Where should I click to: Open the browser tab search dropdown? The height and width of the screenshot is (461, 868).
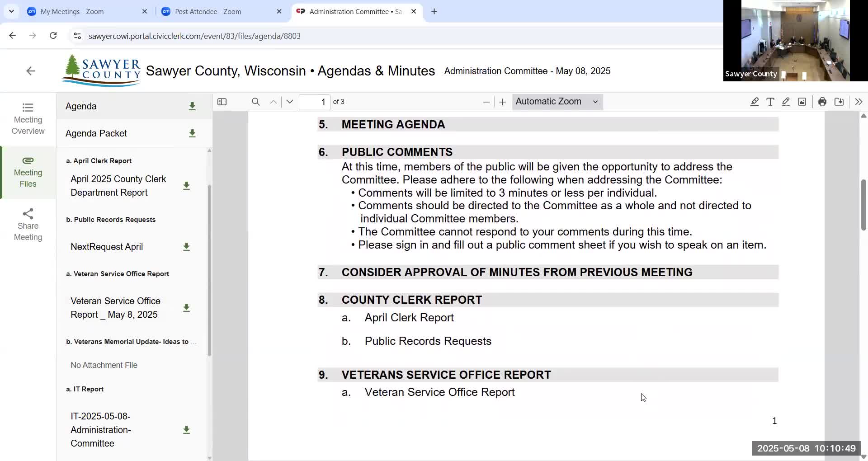tap(11, 11)
